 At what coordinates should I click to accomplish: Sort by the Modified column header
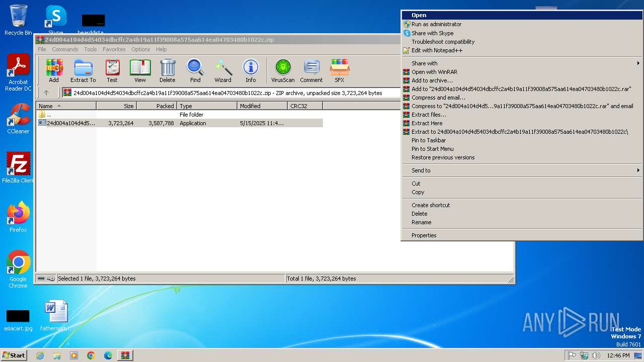coord(262,106)
